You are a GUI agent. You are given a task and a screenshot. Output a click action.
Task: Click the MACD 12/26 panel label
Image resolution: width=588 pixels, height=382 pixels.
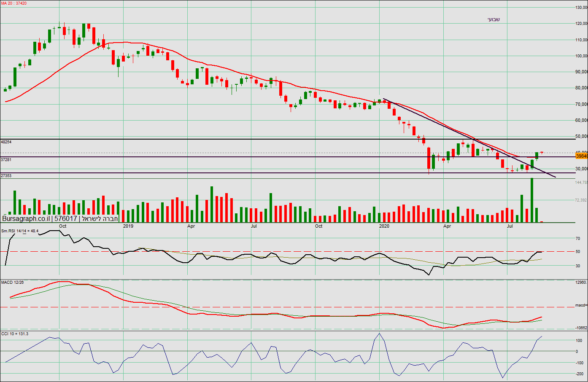pyautogui.click(x=13, y=282)
